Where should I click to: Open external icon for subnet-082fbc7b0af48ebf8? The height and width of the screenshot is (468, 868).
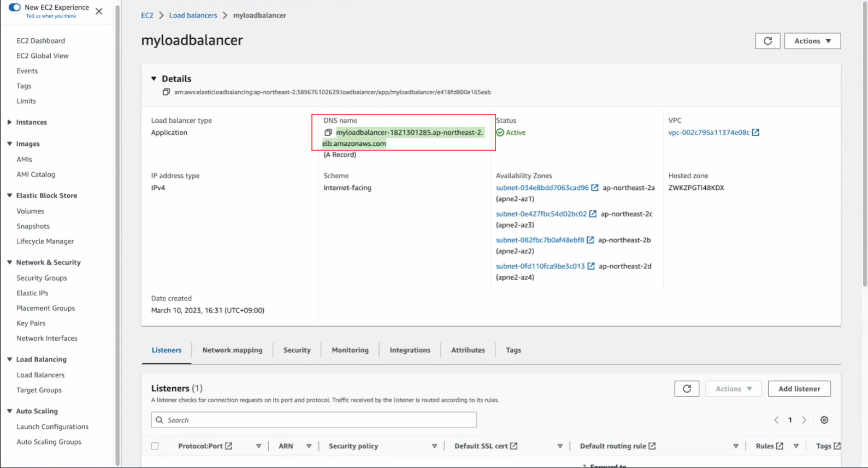click(x=590, y=240)
